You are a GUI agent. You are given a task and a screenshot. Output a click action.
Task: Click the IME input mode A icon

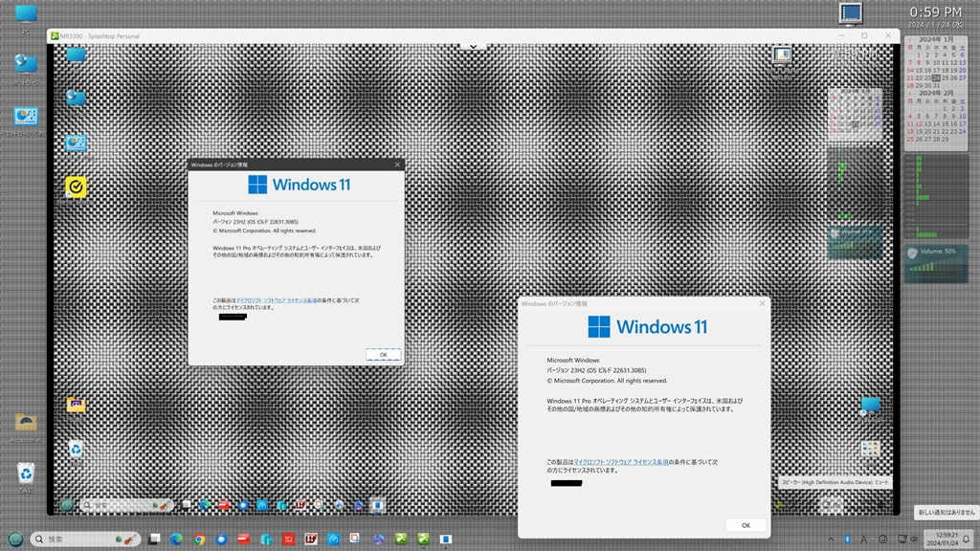click(x=864, y=540)
